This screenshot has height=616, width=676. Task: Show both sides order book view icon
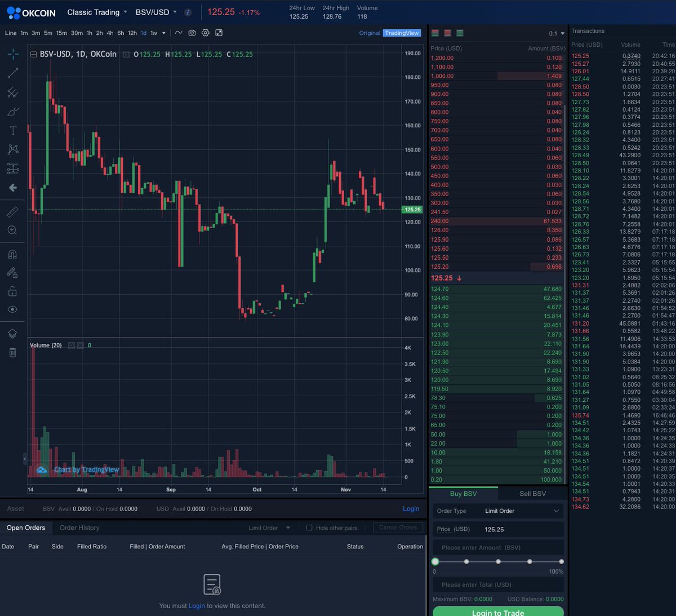coord(435,33)
